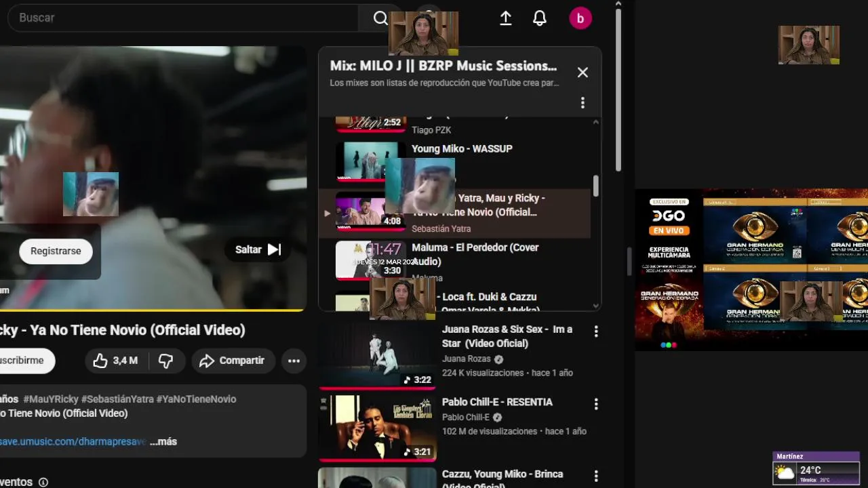Click the playlist panel scrollbar thumb

[596, 186]
